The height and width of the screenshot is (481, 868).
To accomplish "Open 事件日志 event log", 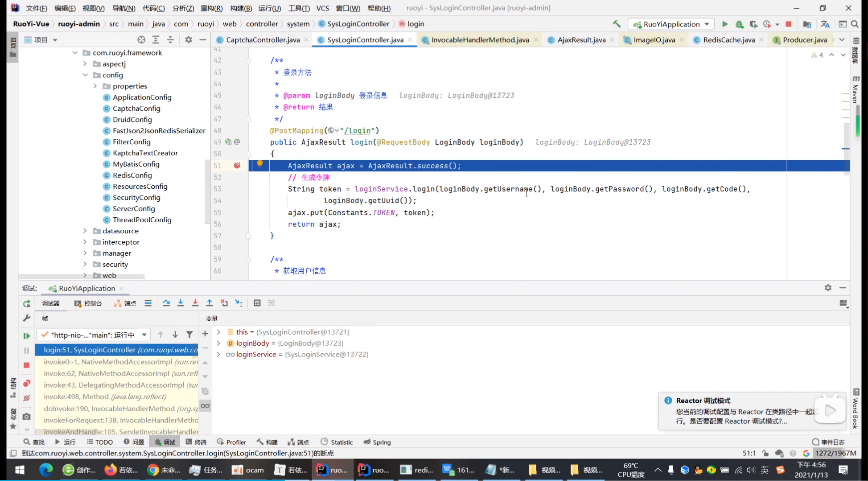I will (828, 442).
